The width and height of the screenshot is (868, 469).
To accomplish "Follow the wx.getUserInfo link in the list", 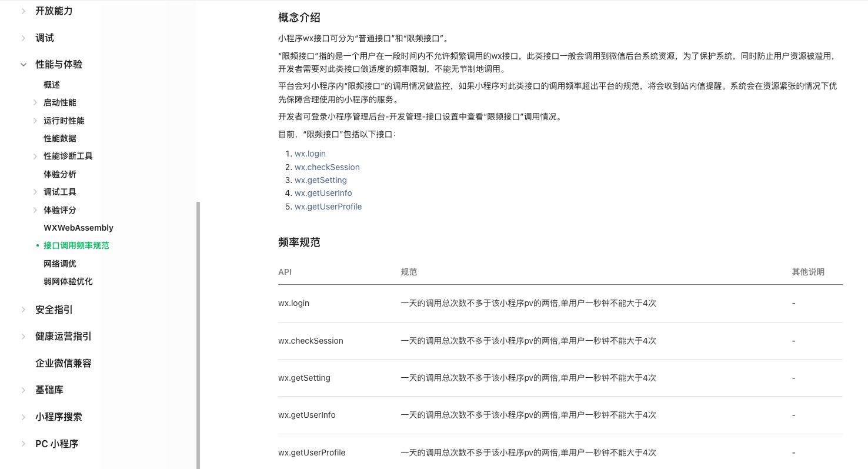I will click(x=323, y=193).
